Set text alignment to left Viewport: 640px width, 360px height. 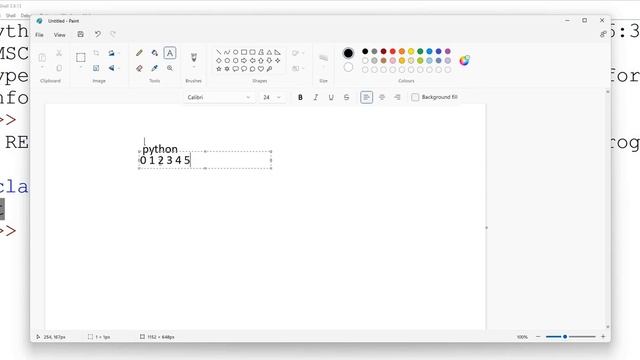pos(367,97)
